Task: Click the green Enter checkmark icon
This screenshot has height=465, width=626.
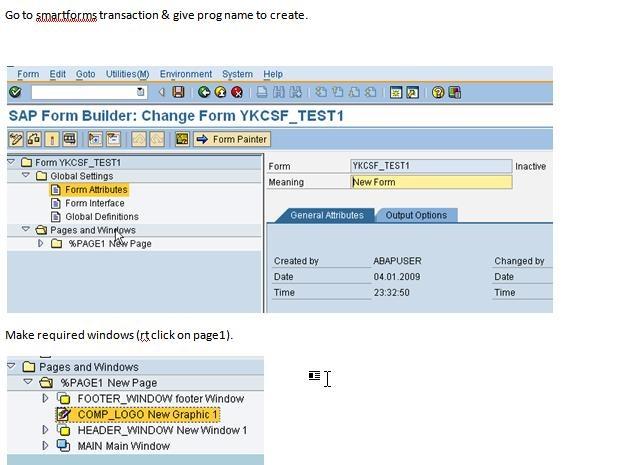Action: [x=15, y=92]
